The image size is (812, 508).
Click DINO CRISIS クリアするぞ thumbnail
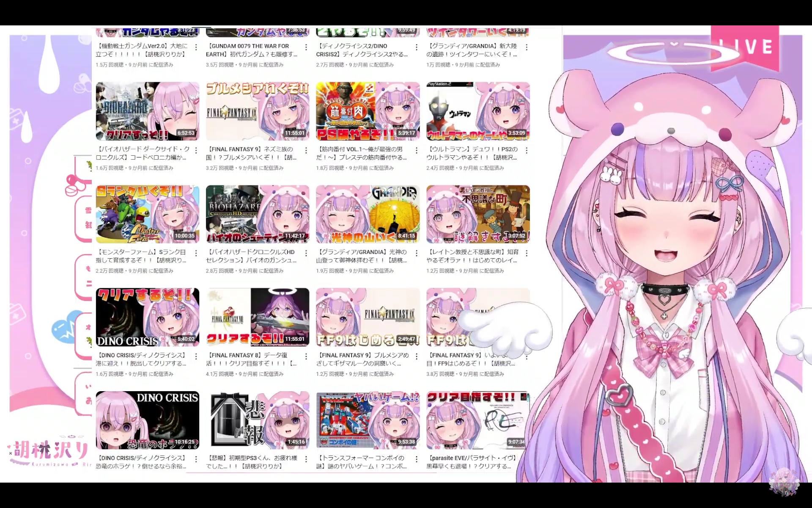coord(147,317)
